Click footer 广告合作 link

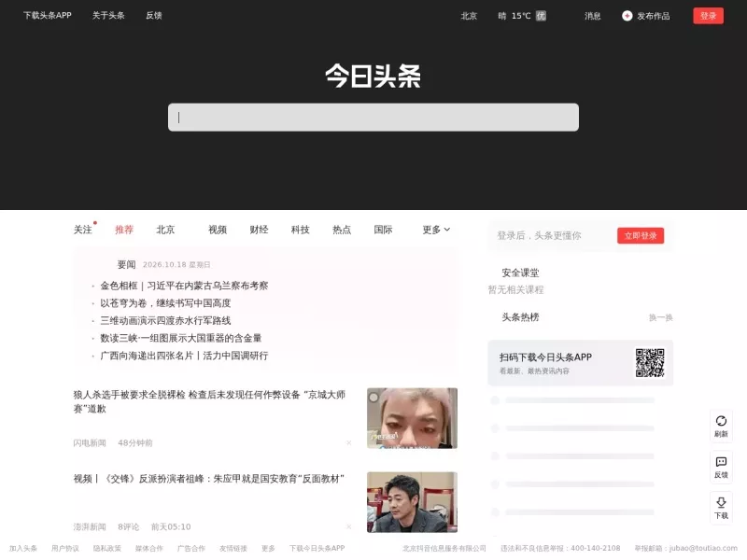pyautogui.click(x=191, y=548)
